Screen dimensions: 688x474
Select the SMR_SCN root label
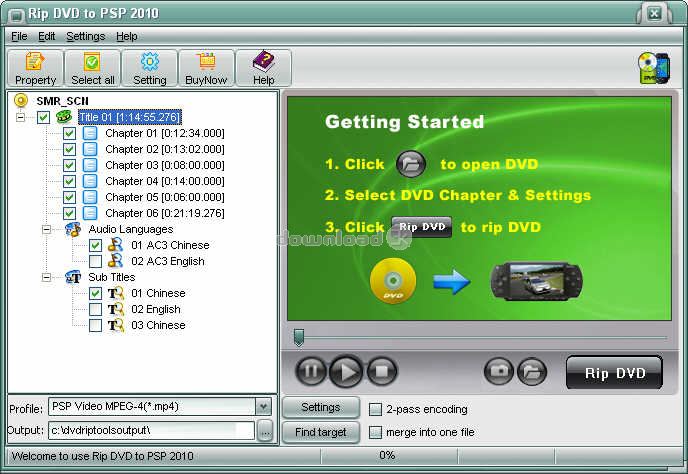point(62,101)
